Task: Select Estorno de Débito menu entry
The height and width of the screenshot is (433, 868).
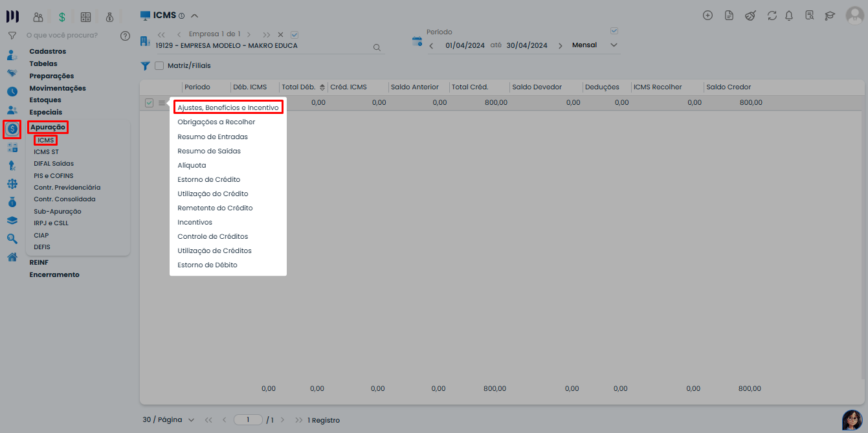Action: [x=207, y=265]
